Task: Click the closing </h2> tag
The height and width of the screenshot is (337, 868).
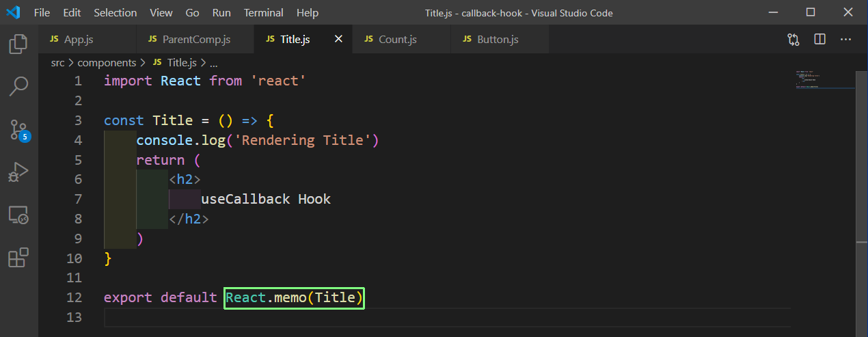Action: [189, 219]
